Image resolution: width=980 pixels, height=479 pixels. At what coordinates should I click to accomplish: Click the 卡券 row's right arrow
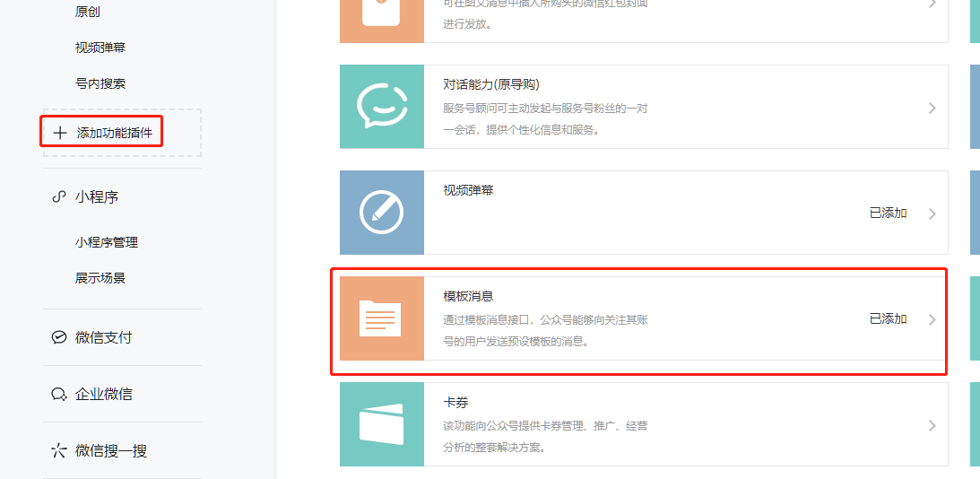(932, 425)
